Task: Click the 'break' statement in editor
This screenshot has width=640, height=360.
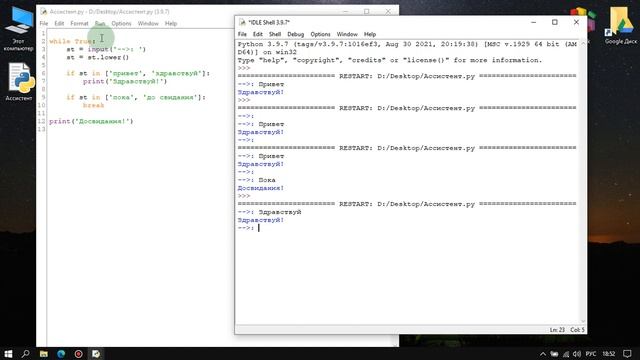Action: tap(93, 105)
